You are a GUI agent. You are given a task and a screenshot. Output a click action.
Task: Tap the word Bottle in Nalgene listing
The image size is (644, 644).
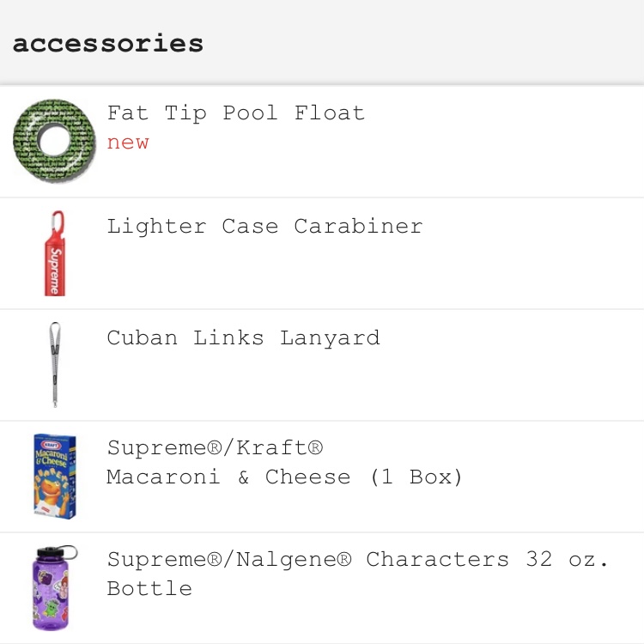pos(149,588)
